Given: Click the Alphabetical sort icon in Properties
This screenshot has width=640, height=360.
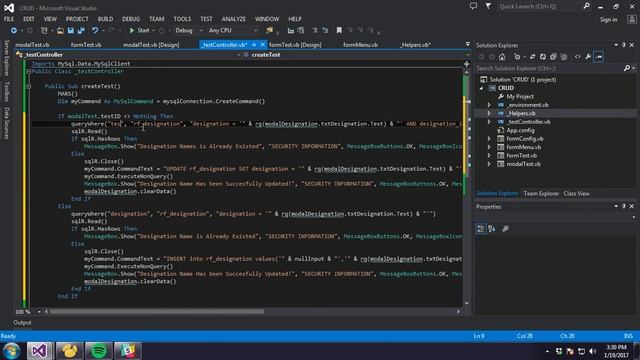Looking at the screenshot, I should click(492, 229).
